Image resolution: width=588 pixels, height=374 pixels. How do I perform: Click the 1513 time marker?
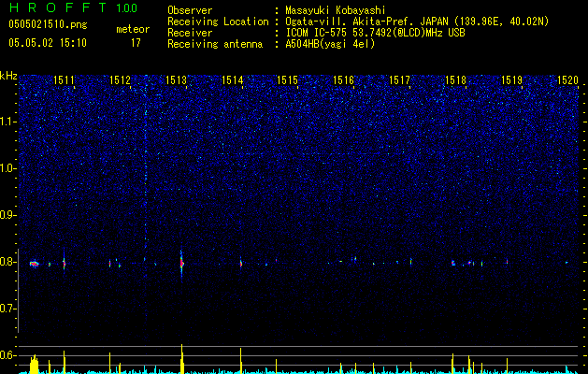(177, 80)
